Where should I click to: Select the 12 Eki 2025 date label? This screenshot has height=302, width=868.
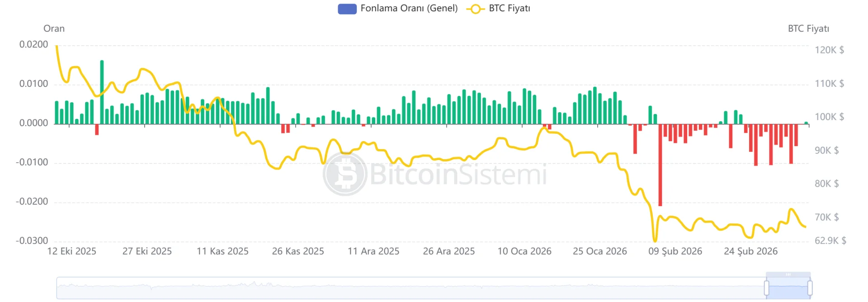[x=71, y=251]
